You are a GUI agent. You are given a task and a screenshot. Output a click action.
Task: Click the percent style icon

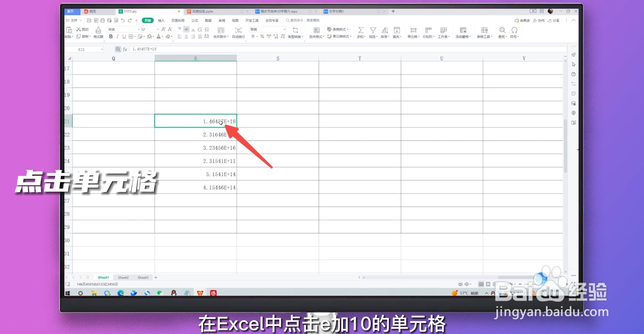[x=262, y=36]
